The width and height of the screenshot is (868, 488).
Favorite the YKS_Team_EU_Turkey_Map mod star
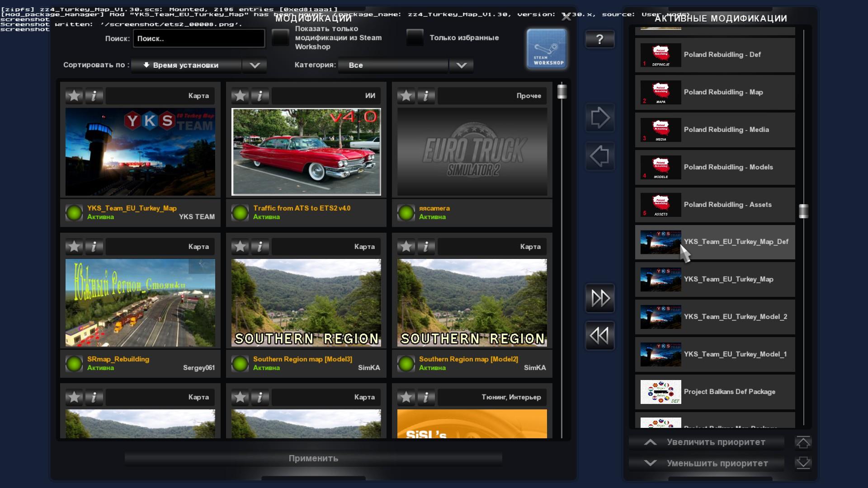click(x=74, y=96)
